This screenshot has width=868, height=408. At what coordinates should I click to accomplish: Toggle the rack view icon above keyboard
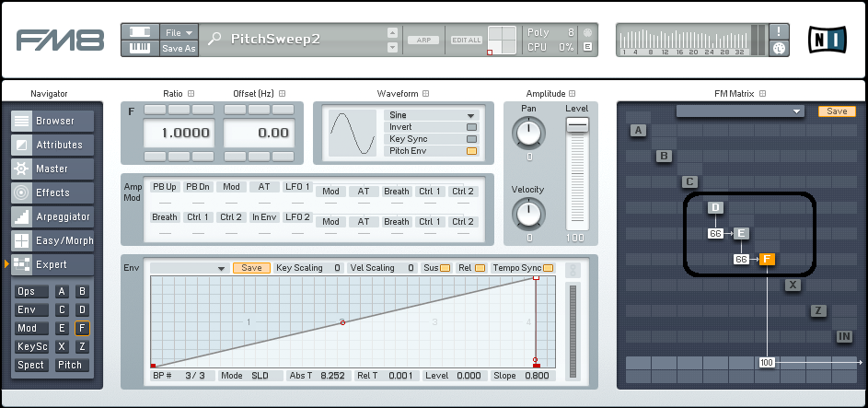pos(140,32)
